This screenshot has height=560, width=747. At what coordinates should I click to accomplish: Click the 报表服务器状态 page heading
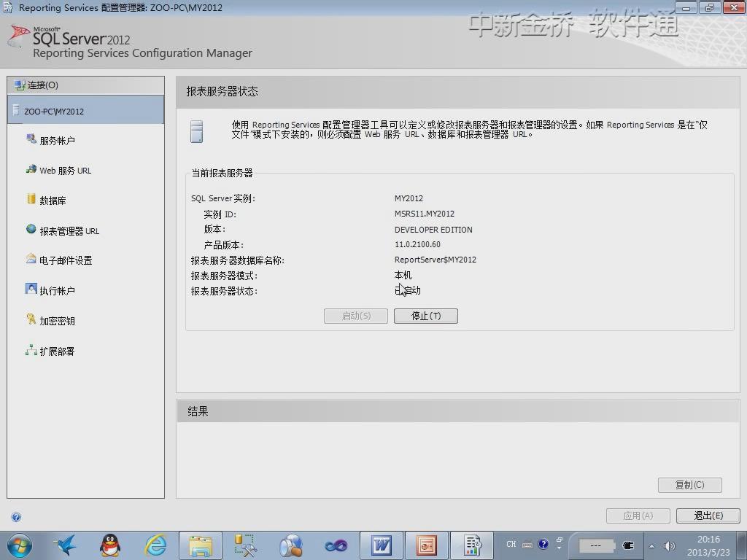click(x=222, y=91)
